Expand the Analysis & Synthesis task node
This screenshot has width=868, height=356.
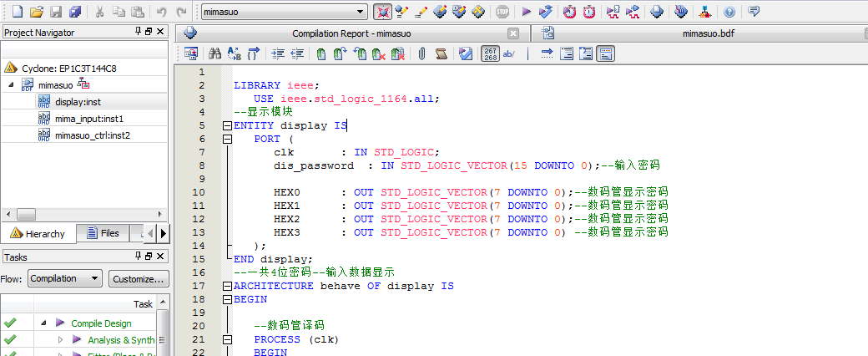(61, 339)
